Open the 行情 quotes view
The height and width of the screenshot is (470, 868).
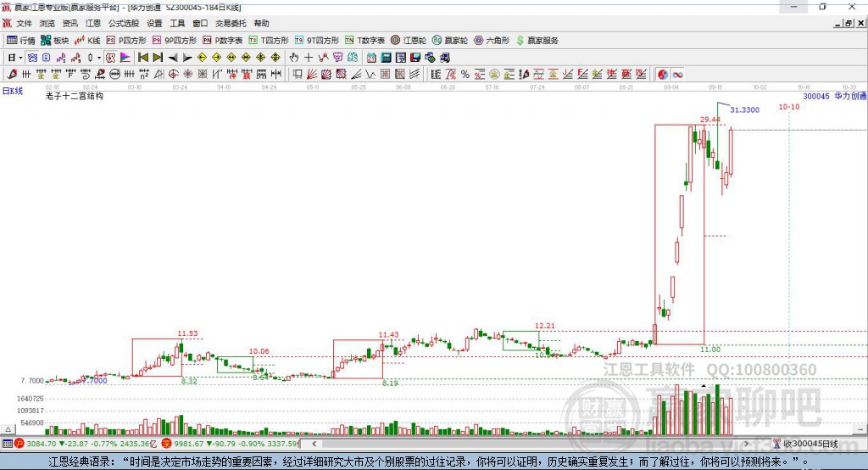tap(20, 41)
